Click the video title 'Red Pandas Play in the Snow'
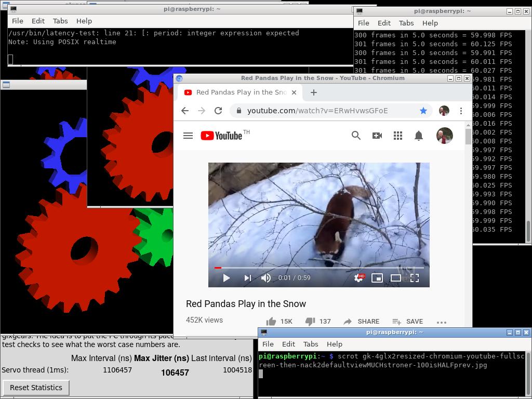This screenshot has height=399, width=532. (x=246, y=303)
